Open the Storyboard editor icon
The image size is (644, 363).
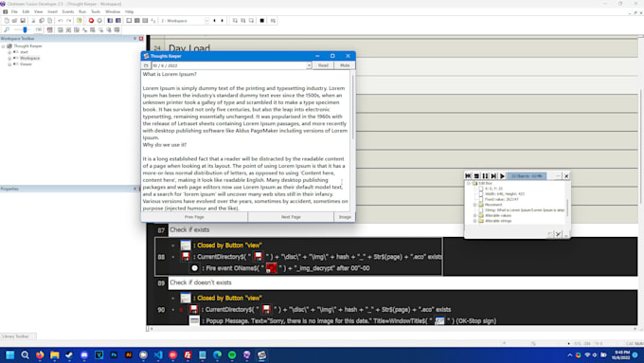[x=129, y=21]
